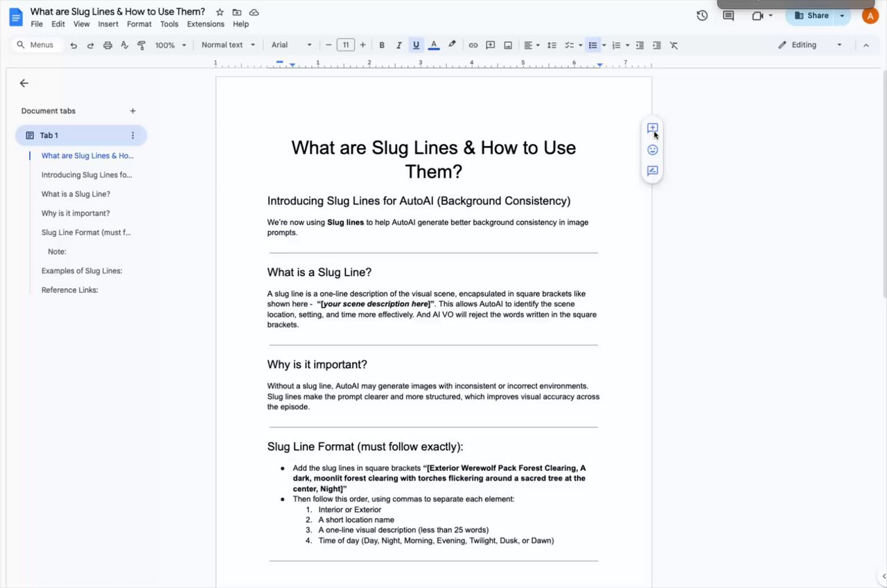Apply a numbered list

point(616,45)
